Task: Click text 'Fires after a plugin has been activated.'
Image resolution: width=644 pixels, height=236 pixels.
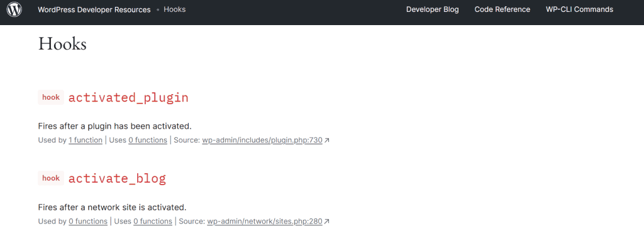Action: pyautogui.click(x=114, y=126)
